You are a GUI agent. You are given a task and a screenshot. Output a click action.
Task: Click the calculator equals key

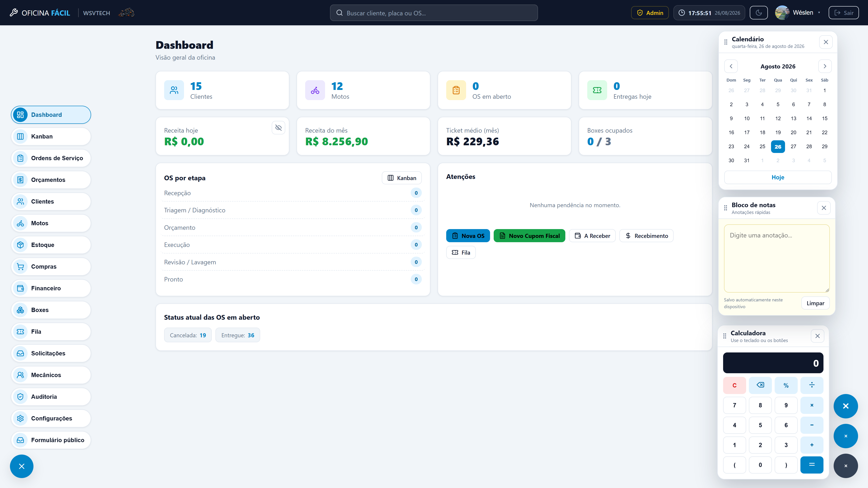tap(812, 465)
